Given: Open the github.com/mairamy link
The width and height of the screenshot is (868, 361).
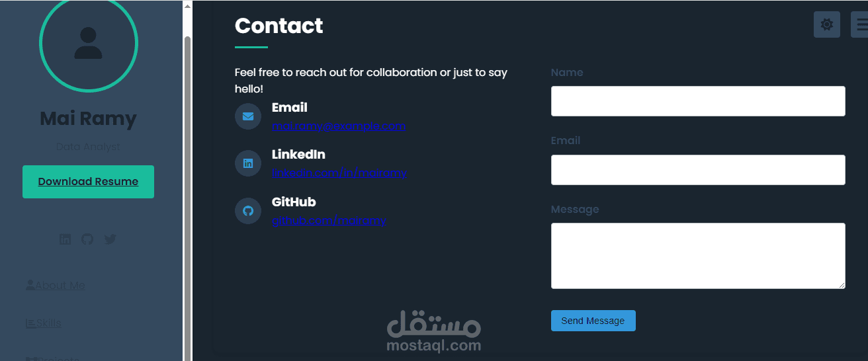Looking at the screenshot, I should coord(328,220).
